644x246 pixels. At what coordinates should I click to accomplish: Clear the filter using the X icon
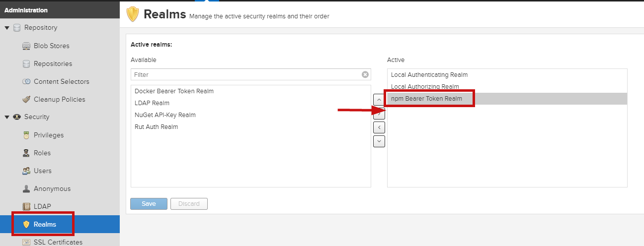365,74
